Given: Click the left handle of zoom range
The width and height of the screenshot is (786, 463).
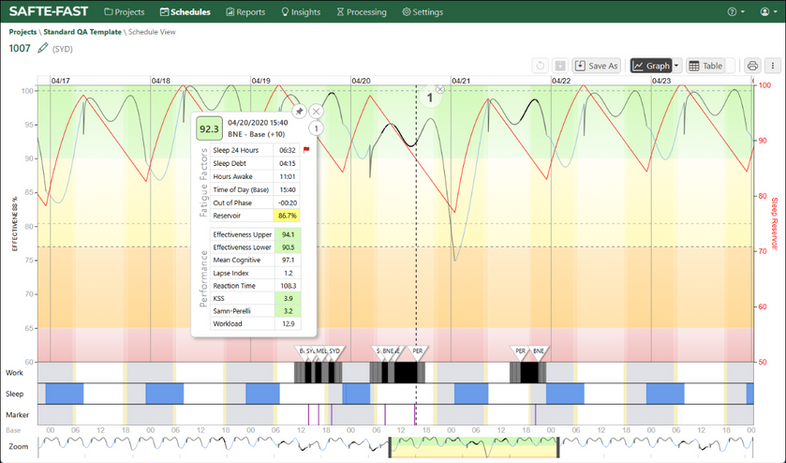Looking at the screenshot, I should 390,447.
